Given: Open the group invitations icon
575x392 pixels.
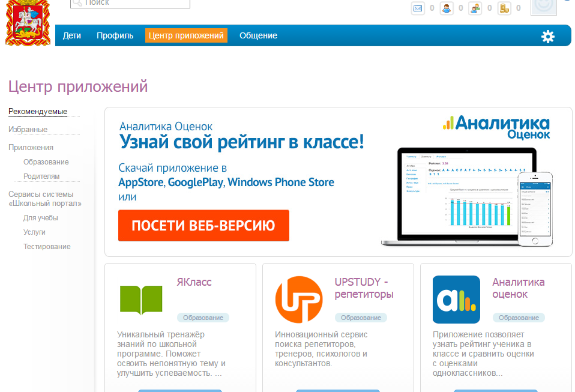Looking at the screenshot, I should pos(475,8).
